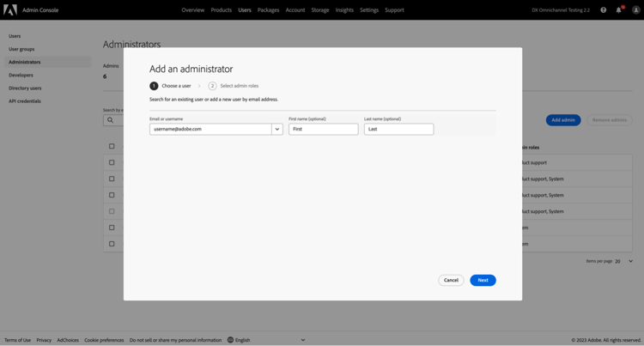This screenshot has height=346, width=644.
Task: Open the Settings menu
Action: (369, 9)
